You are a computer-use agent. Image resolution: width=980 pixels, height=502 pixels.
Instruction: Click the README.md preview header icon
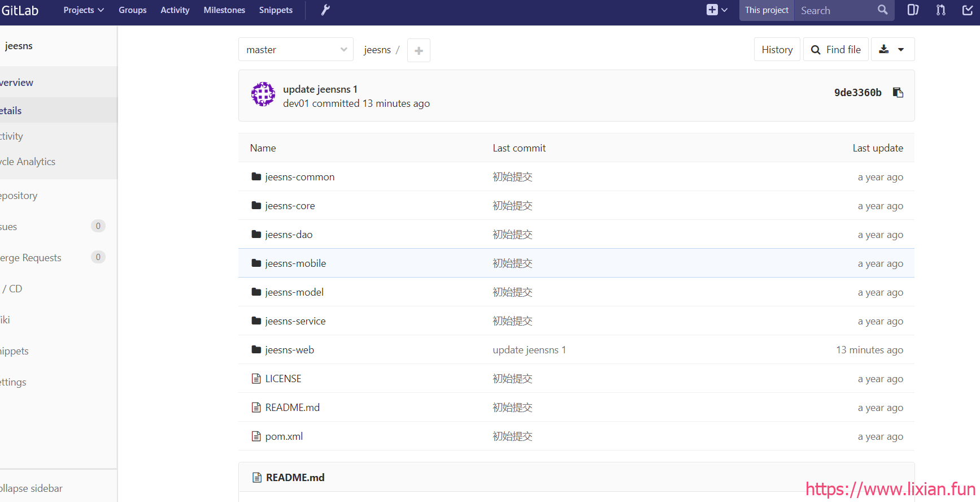click(257, 478)
